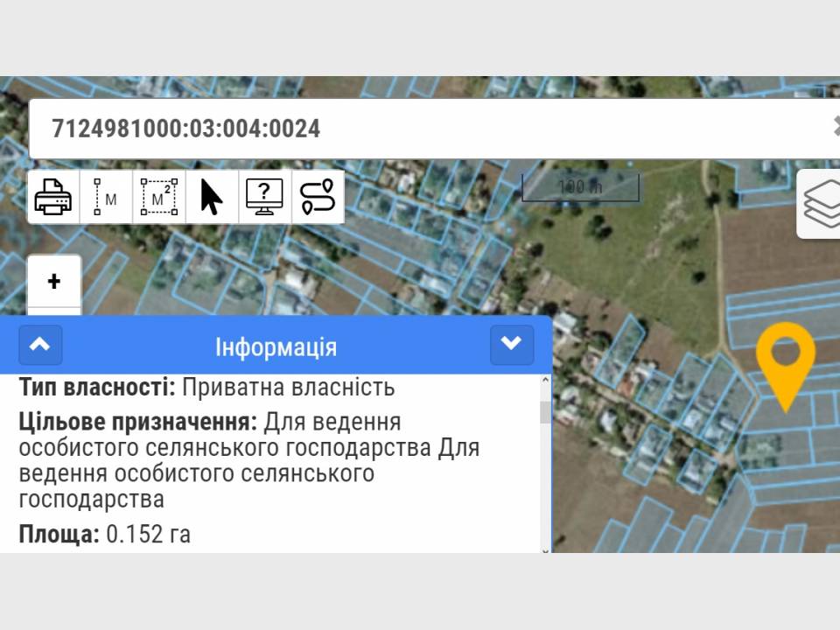Click the printer icon to print map
The image size is (840, 630).
[53, 197]
